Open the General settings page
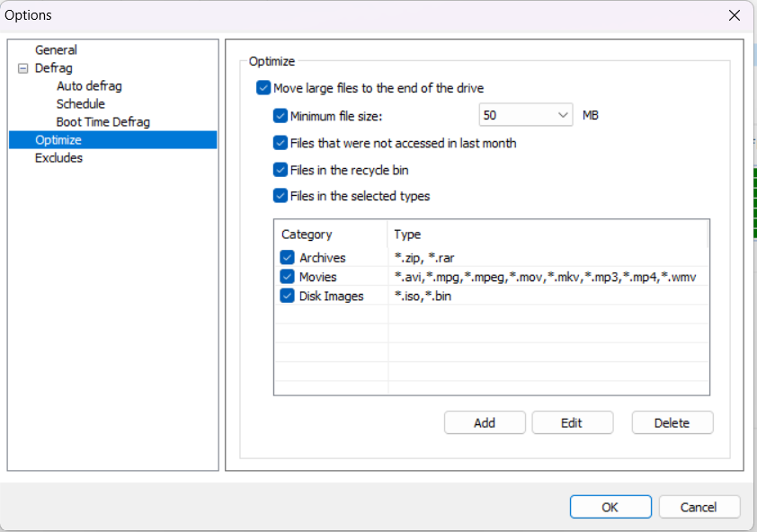This screenshot has height=532, width=757. [x=56, y=50]
